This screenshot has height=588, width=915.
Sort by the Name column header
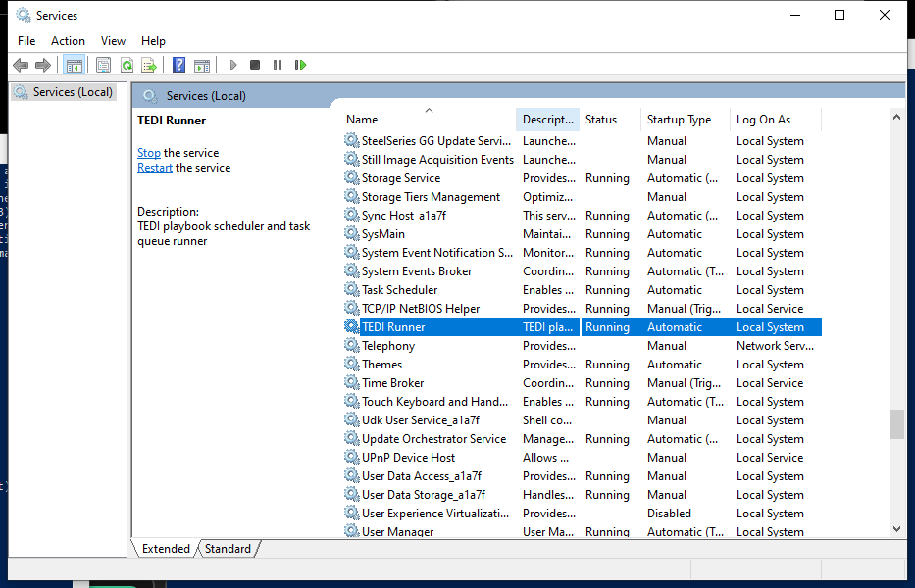click(x=429, y=119)
